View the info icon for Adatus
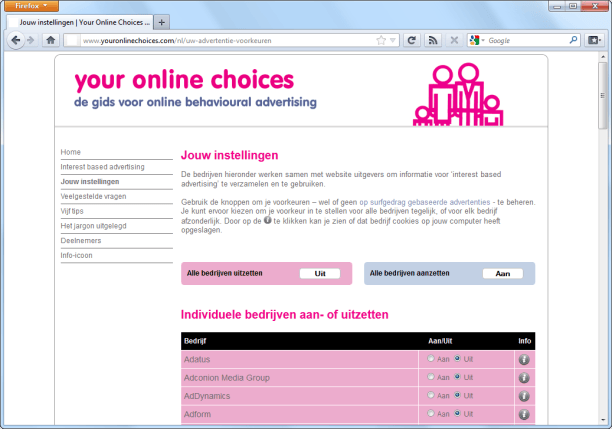The height and width of the screenshot is (429, 612). pyautogui.click(x=524, y=360)
